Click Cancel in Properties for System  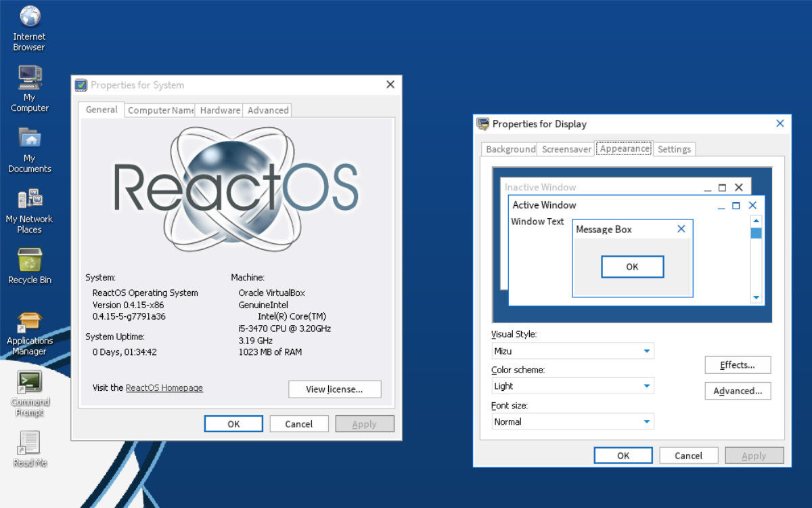tap(298, 424)
